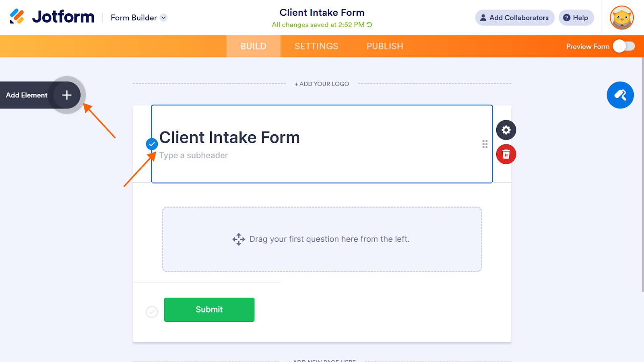
Task: Click the Add Element plus icon
Action: coord(67,95)
